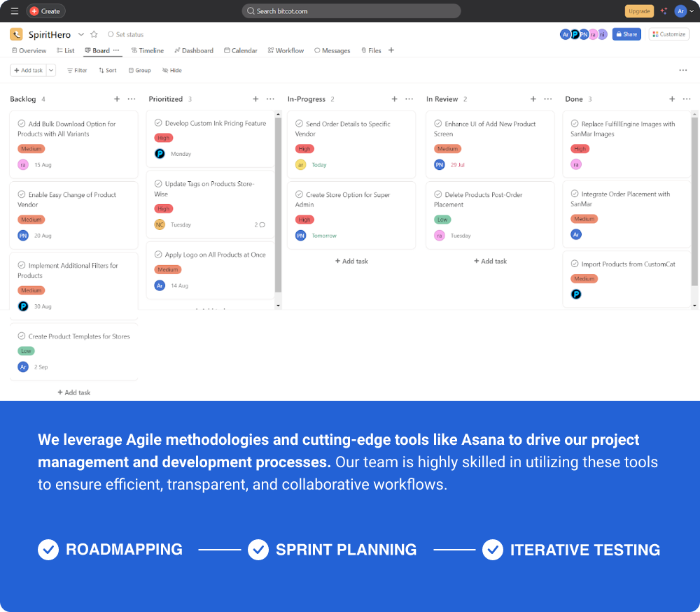
Task: Add a new tab with plus icon
Action: point(391,50)
